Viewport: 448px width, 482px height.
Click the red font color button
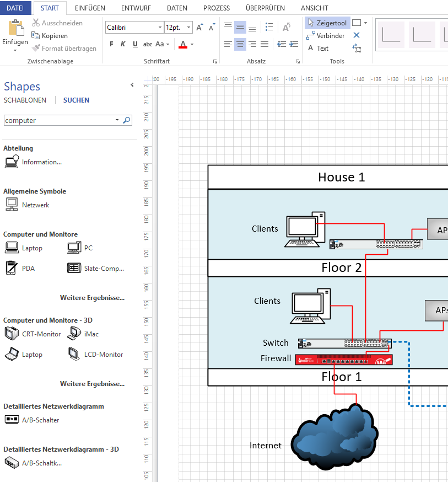[183, 45]
